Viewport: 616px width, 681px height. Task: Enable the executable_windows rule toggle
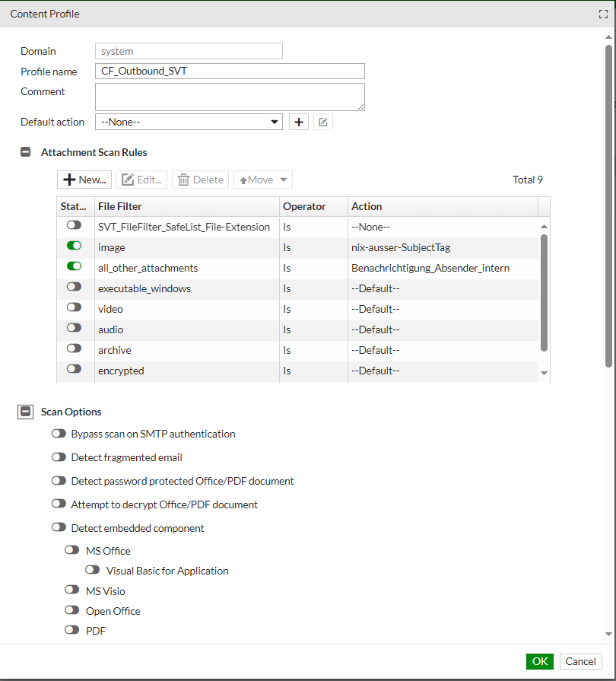coord(74,287)
